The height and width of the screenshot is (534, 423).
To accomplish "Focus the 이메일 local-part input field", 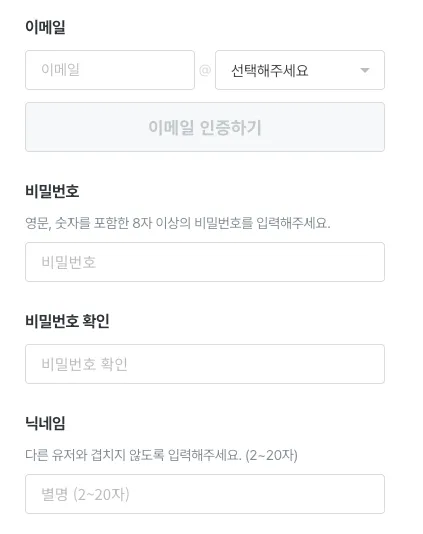I will point(110,70).
